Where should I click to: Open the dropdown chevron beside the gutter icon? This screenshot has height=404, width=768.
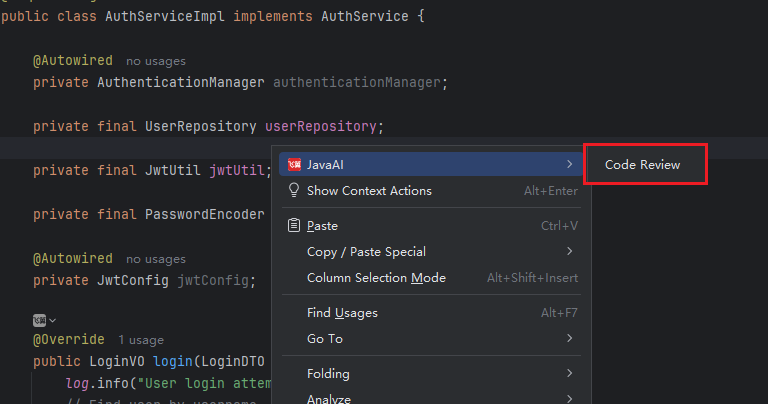pos(52,320)
